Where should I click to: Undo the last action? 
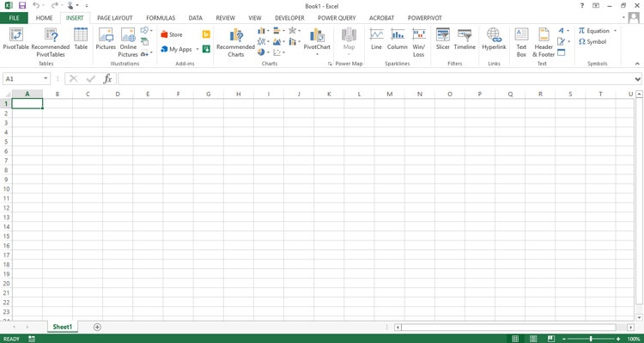[x=36, y=6]
